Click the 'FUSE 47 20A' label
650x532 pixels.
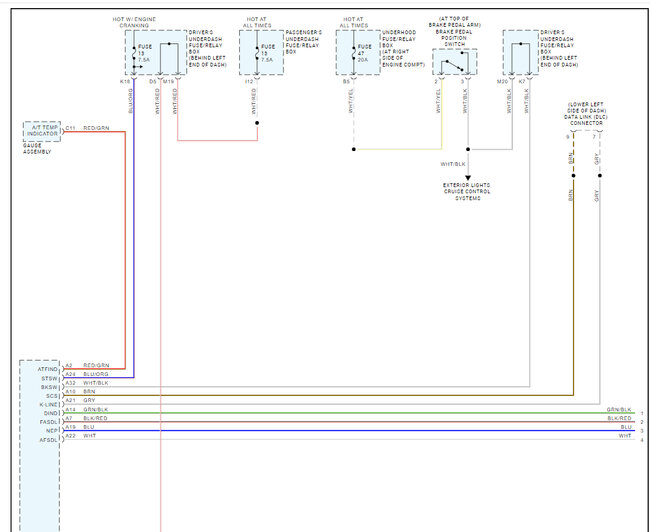365,53
